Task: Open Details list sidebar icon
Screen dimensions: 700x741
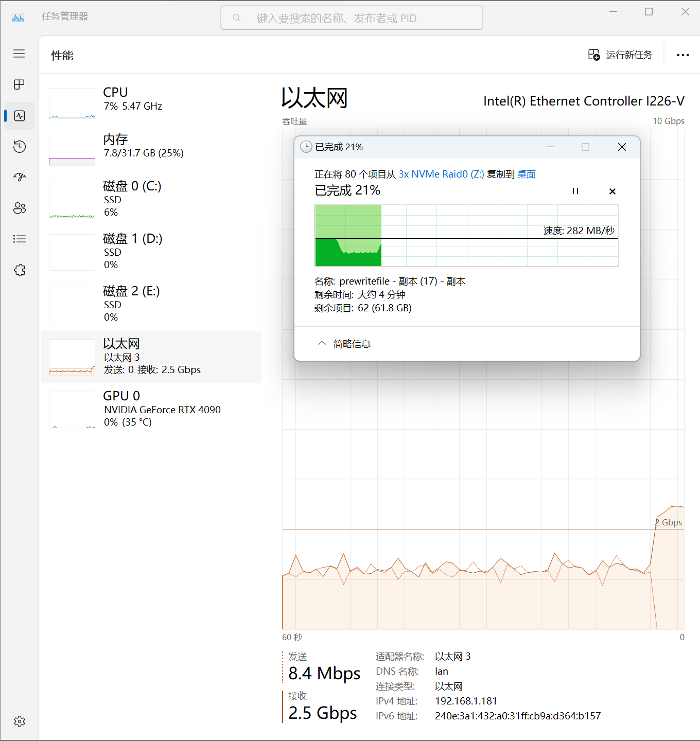Action: [20, 239]
